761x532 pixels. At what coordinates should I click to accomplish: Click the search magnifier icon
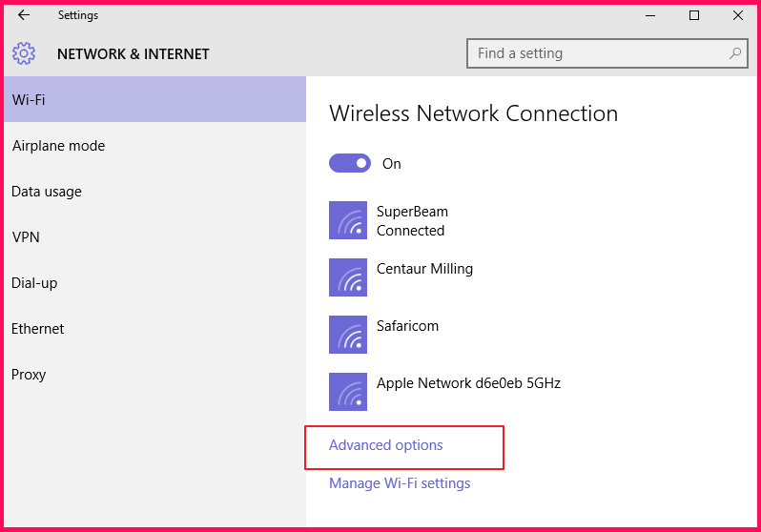point(735,53)
